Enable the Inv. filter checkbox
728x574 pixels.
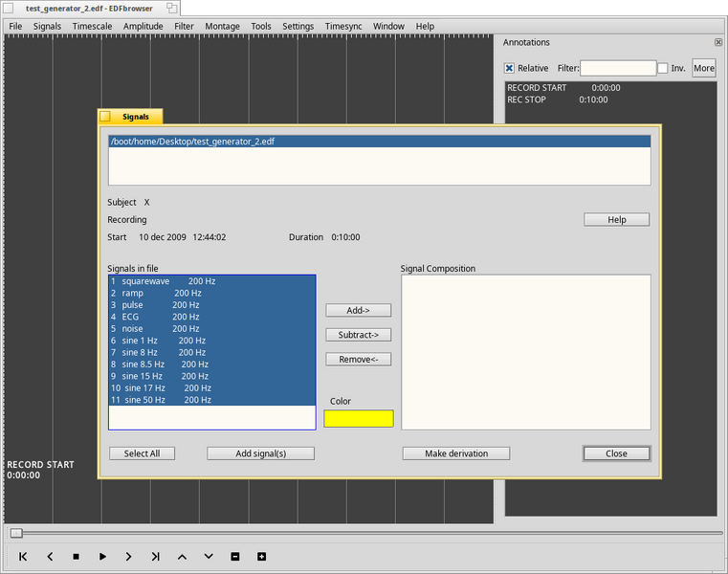pyautogui.click(x=663, y=68)
